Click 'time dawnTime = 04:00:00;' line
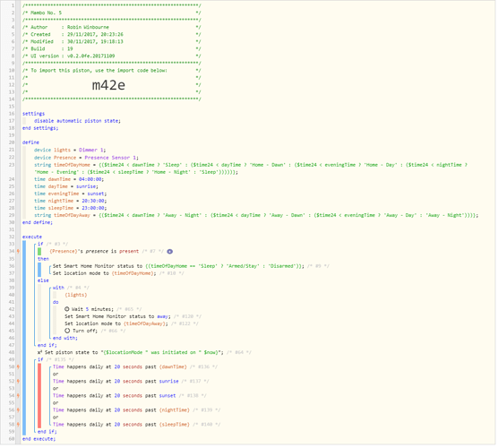 point(69,180)
